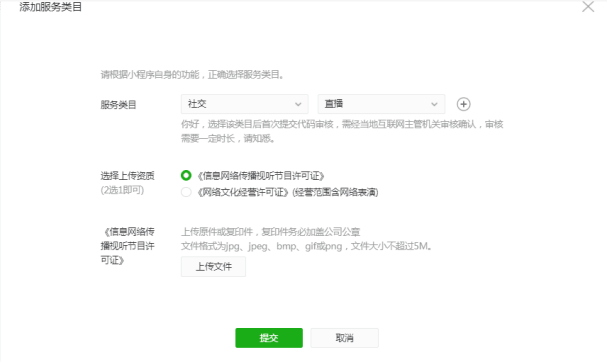
Task: Submit with the green 提交 button
Action: pos(269,338)
